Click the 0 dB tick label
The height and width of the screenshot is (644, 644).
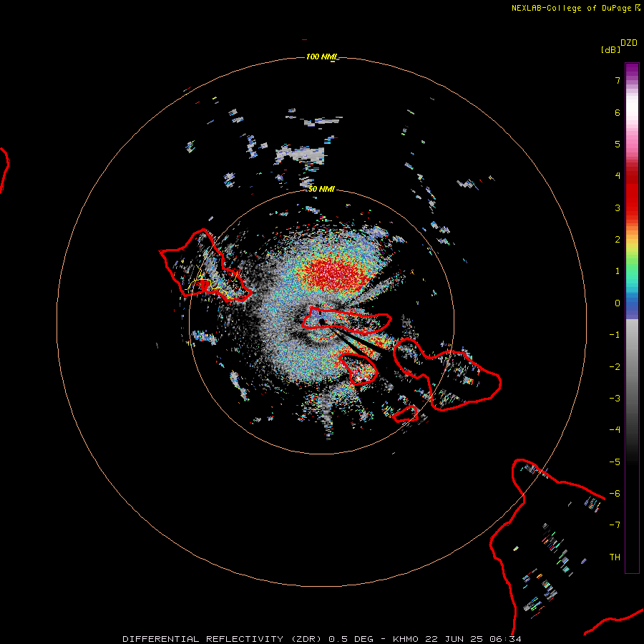618,303
